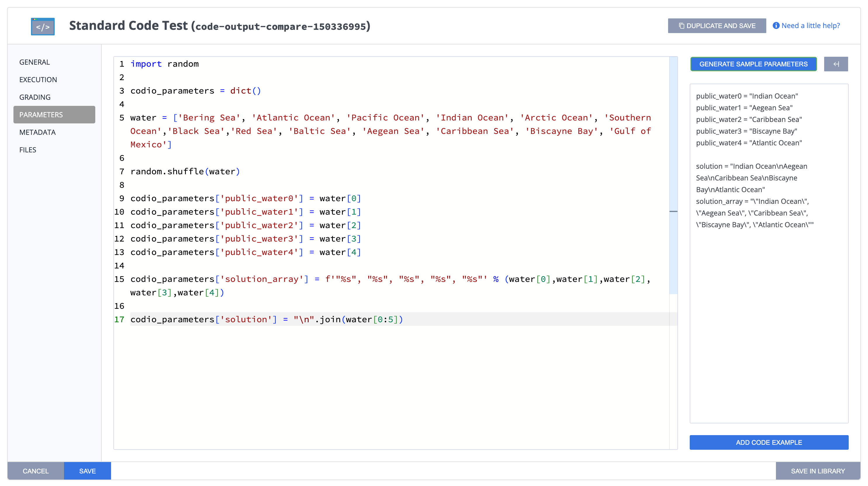Switch to the Execution tab
Image resolution: width=868 pixels, height=486 pixels.
point(38,80)
